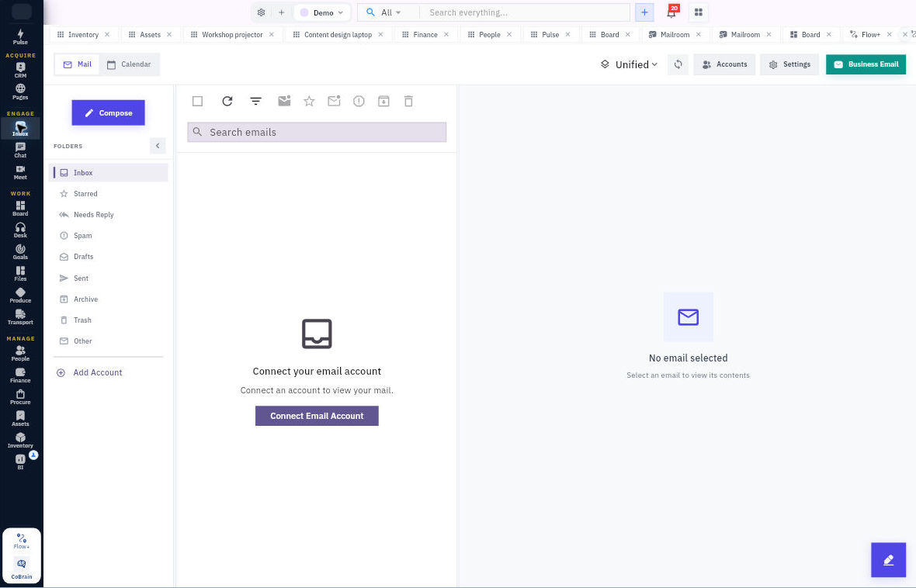This screenshot has width=916, height=588.
Task: Open the Sent folder
Action: pyautogui.click(x=109, y=278)
